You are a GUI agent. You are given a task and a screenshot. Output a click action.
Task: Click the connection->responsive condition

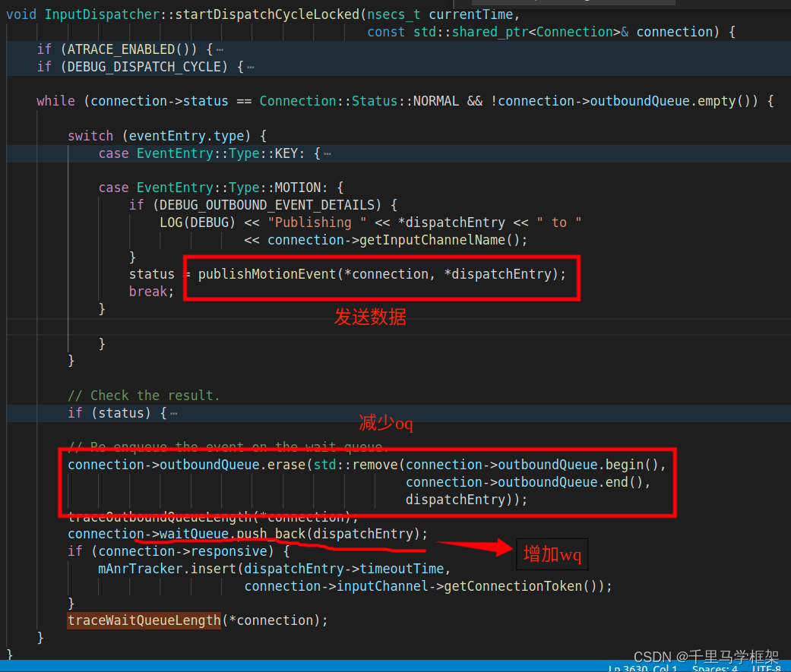pos(182,551)
